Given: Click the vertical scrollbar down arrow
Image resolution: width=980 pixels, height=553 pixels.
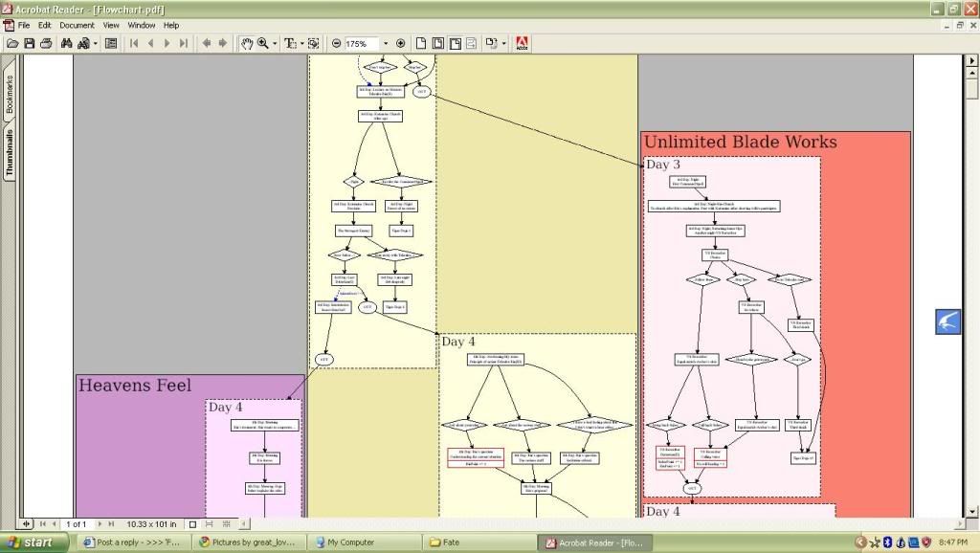Looking at the screenshot, I should click(971, 510).
